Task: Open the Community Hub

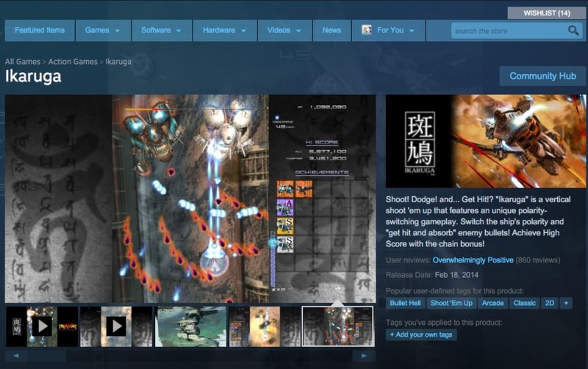Action: click(542, 76)
